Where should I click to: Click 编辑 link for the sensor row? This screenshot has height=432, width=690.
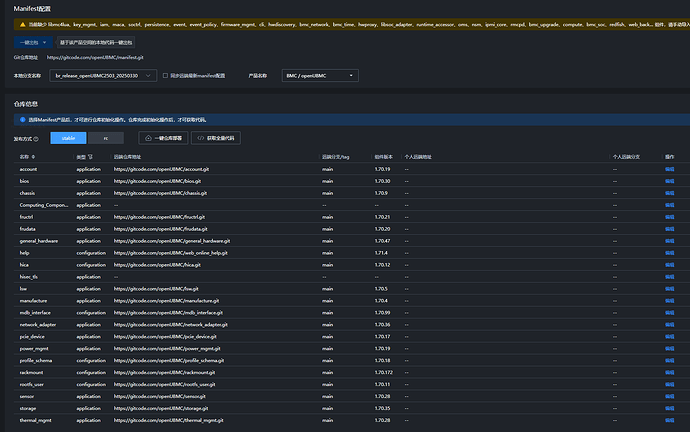[x=670, y=396]
